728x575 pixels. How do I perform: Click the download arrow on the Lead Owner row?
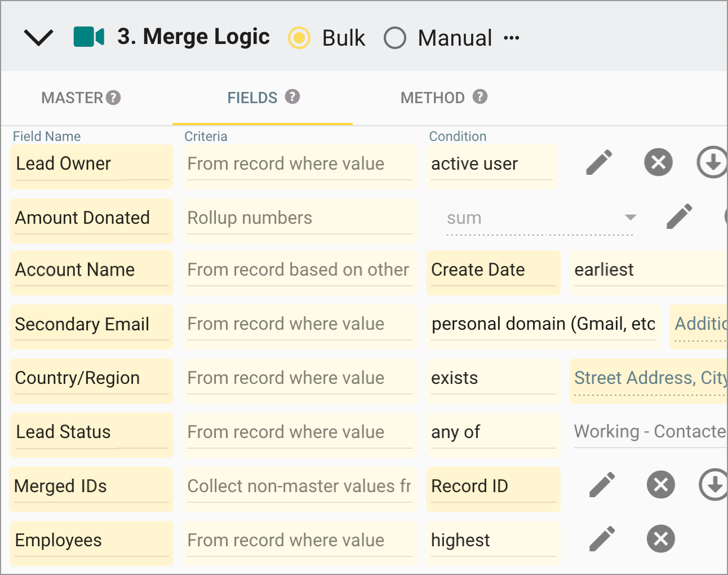point(712,162)
